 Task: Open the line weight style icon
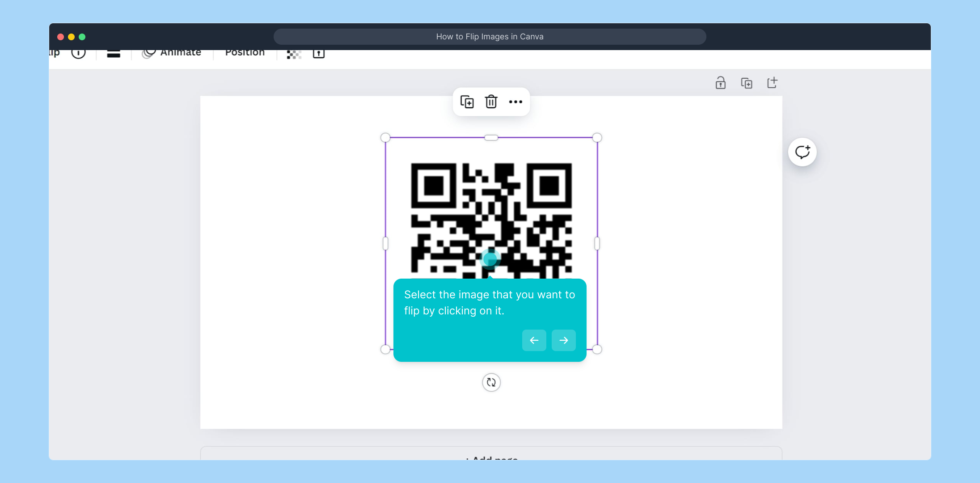[x=114, y=54]
